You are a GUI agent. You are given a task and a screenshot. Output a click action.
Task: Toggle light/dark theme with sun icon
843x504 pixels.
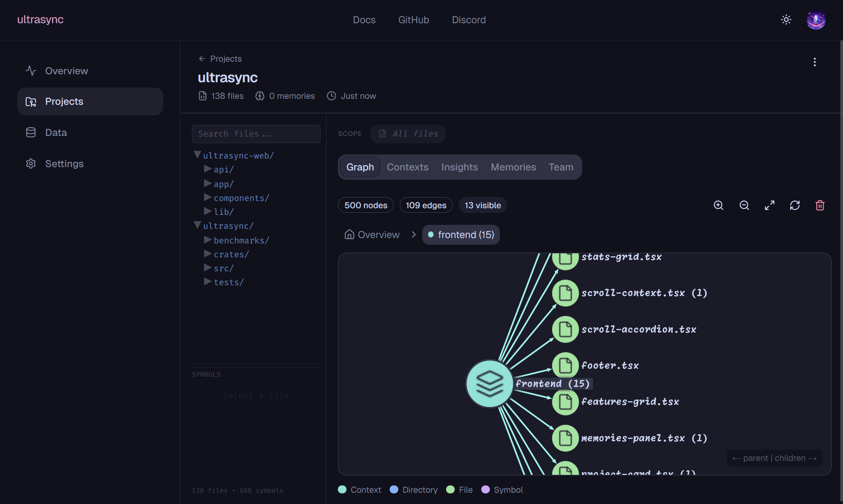point(786,20)
